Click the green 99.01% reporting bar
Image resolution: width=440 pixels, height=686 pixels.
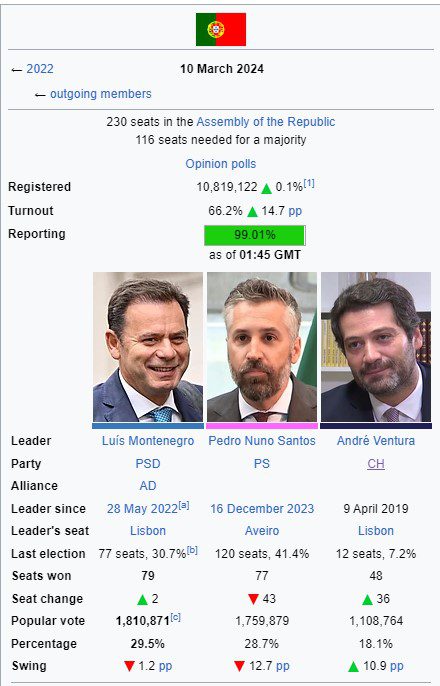[255, 235]
